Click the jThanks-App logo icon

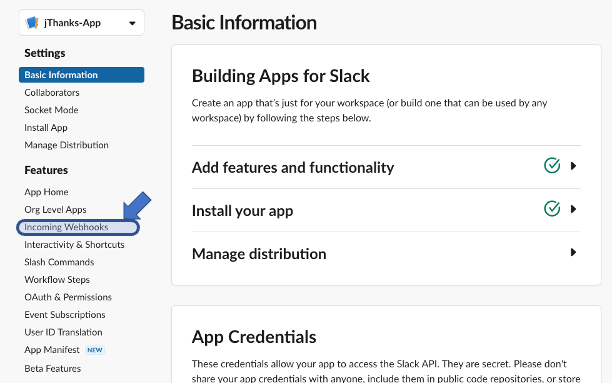click(32, 23)
